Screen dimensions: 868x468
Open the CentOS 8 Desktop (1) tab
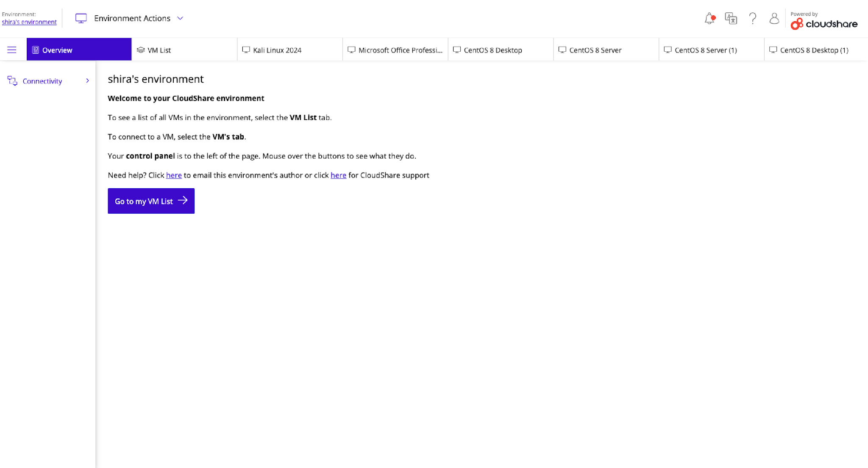point(816,50)
